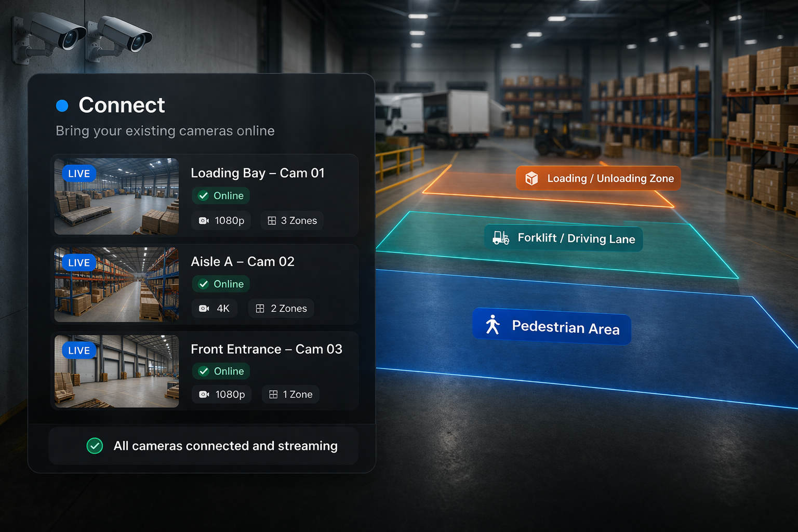Select the camera icon next to 4K badge
798x532 pixels.
[x=204, y=308]
